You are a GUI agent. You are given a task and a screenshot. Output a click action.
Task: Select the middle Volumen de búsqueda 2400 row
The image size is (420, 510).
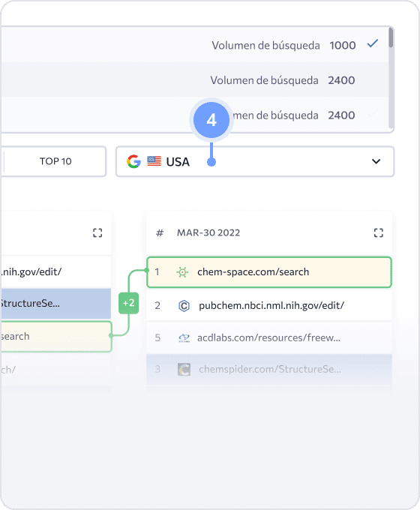pos(194,80)
